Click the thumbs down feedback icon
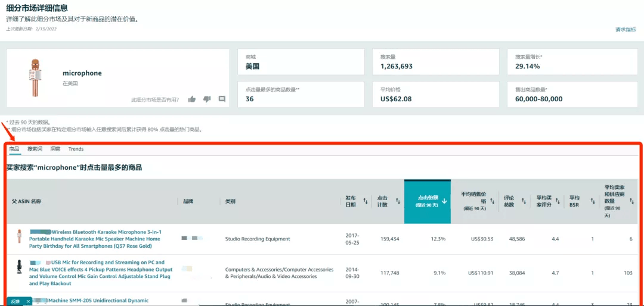This screenshot has width=644, height=306. coord(207,99)
